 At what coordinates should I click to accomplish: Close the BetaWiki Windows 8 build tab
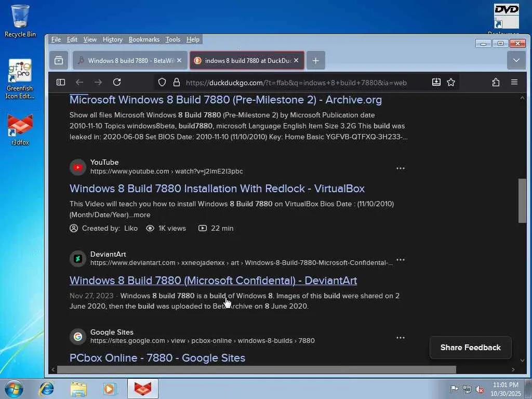(179, 60)
